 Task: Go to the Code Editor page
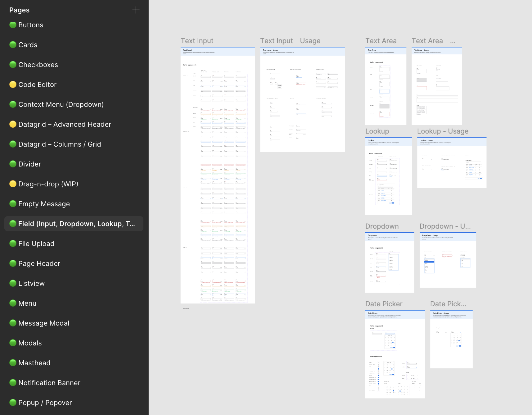(37, 84)
